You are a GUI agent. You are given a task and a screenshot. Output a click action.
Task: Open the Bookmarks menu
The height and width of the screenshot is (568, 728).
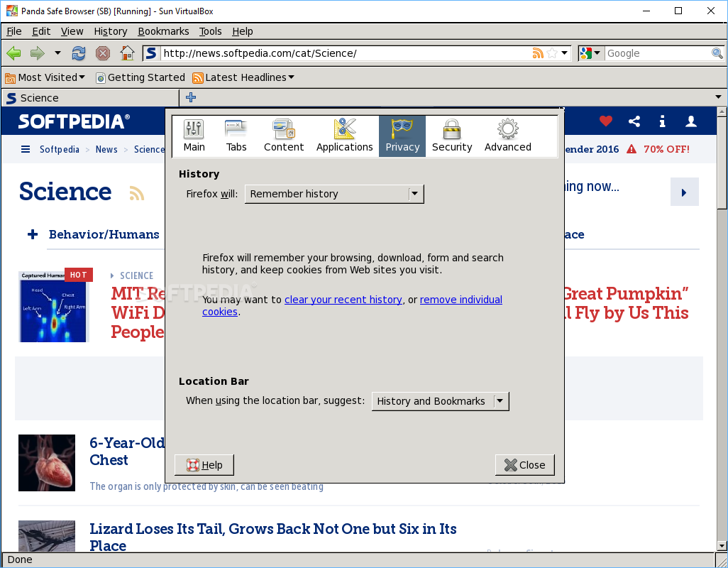click(x=163, y=31)
